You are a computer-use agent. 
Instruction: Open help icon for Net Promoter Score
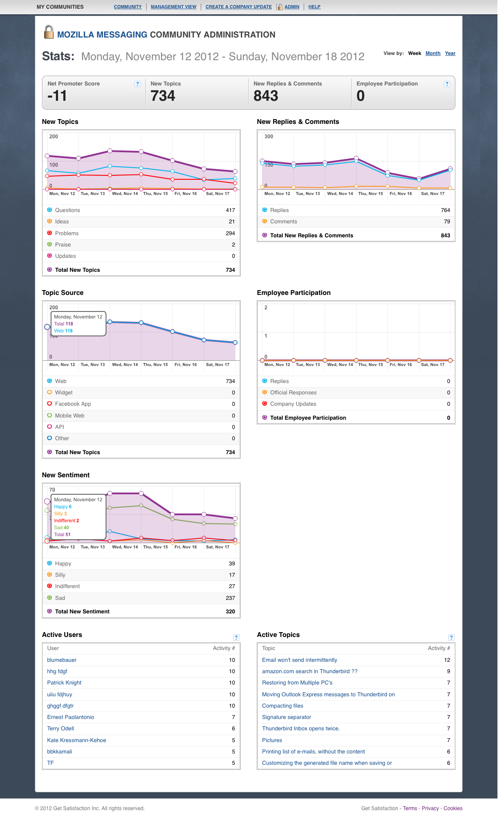click(x=138, y=84)
